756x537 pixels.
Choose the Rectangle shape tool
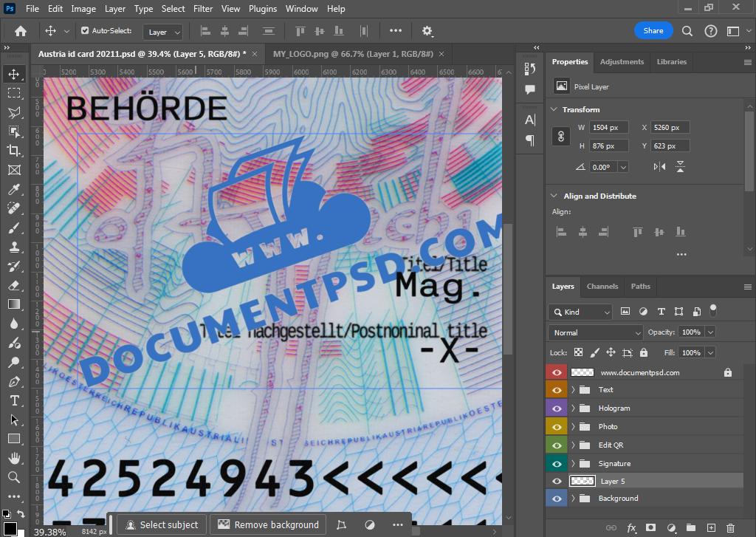[14, 439]
